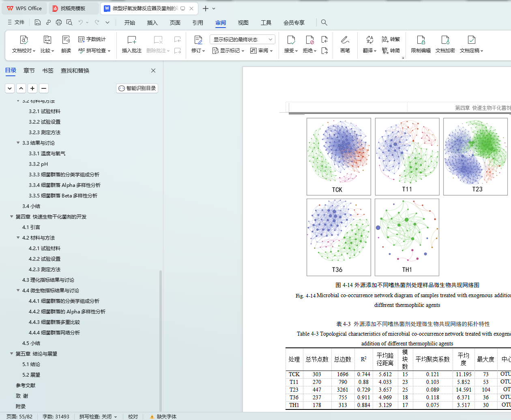The width and height of the screenshot is (511, 420).
Task: Open the 文件 menu
Action: tap(16, 22)
